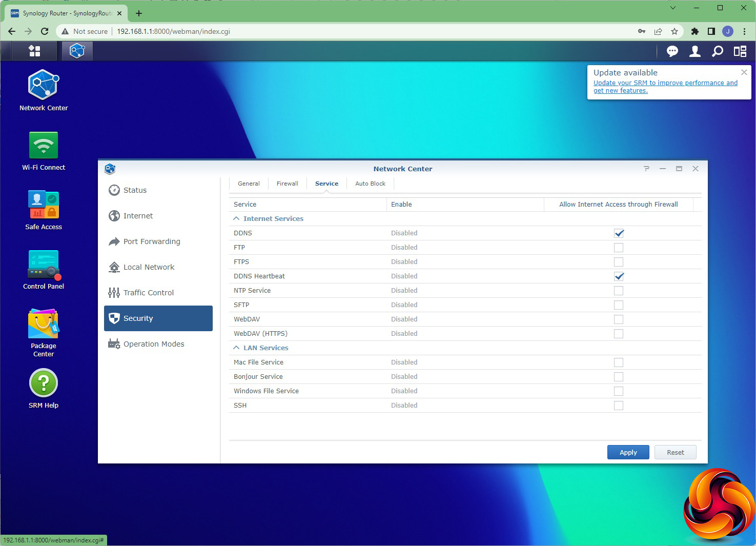The height and width of the screenshot is (546, 756).
Task: Open the saved passwords key icon
Action: point(642,31)
